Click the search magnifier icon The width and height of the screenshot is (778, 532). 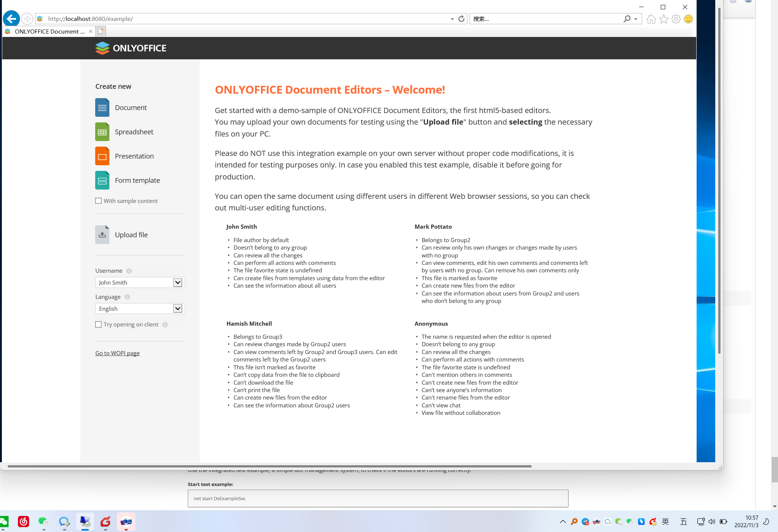point(627,19)
